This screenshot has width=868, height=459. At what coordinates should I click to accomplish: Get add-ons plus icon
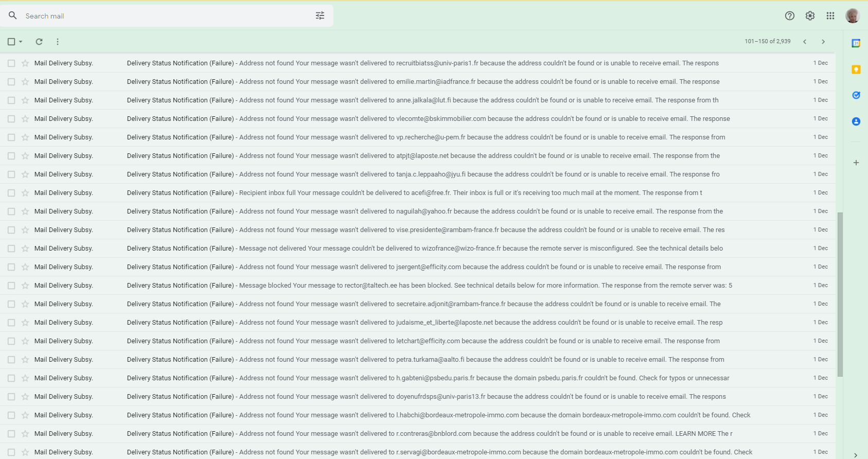tap(856, 163)
